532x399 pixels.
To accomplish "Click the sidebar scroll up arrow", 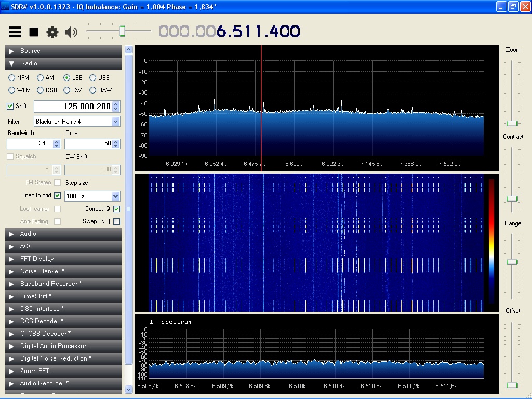I will click(129, 50).
